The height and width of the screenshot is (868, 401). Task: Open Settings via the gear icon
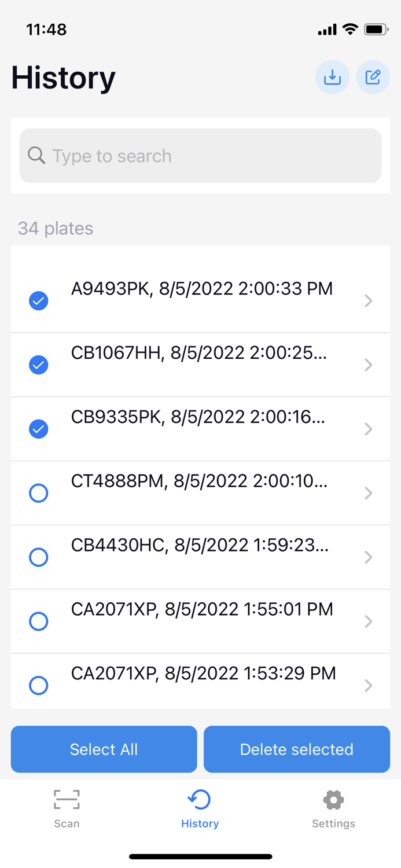click(x=333, y=799)
